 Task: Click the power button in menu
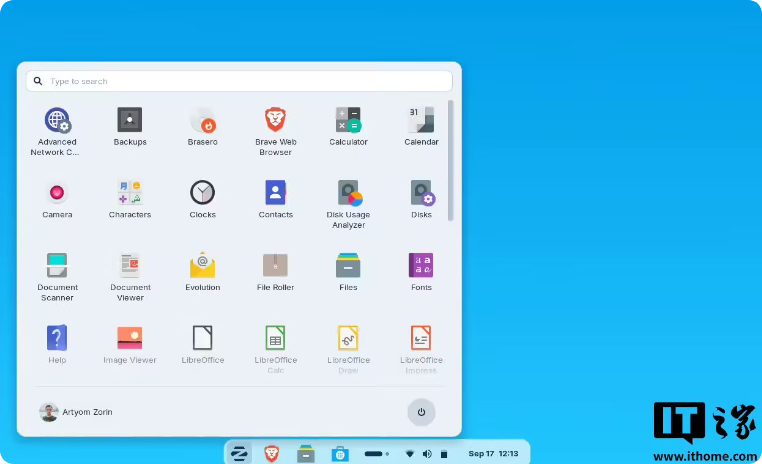[421, 412]
